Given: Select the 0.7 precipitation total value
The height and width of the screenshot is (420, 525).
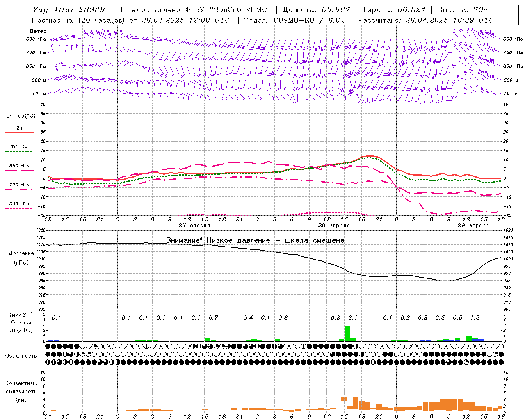Looking at the screenshot, I should pyautogui.click(x=213, y=317).
